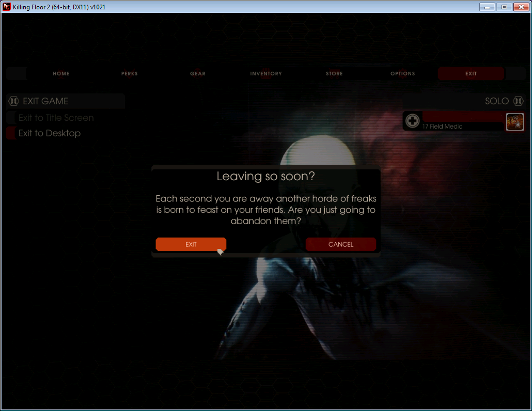Screen dimensions: 532x411
Task: Minimize the Killing Floor 2 window
Action: pyautogui.click(x=487, y=7)
